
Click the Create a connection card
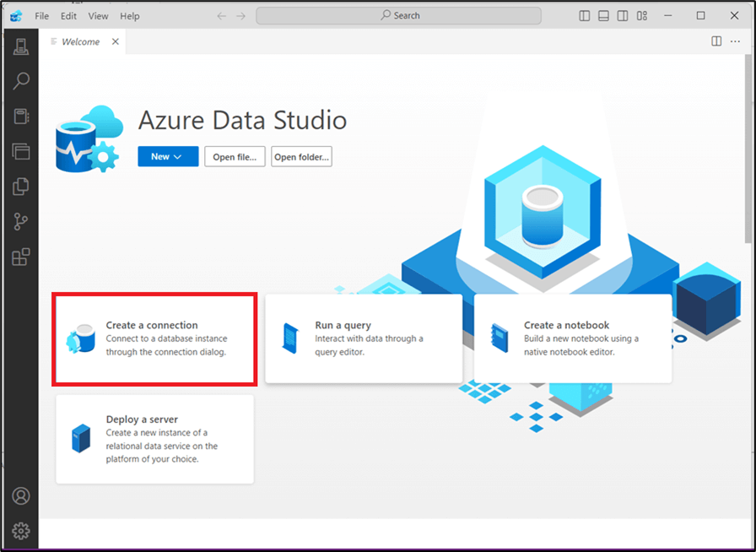coord(154,338)
